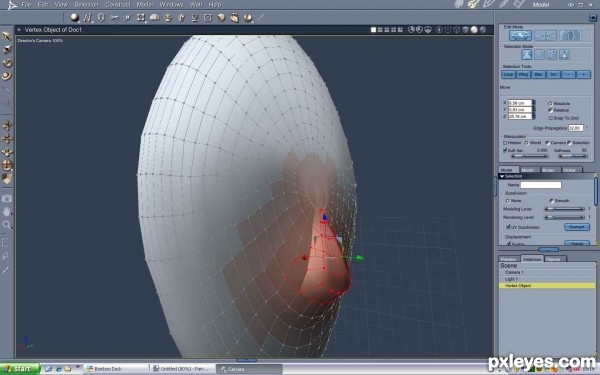The image size is (600, 375).
Task: Select the hand pan tool
Action: point(7,212)
